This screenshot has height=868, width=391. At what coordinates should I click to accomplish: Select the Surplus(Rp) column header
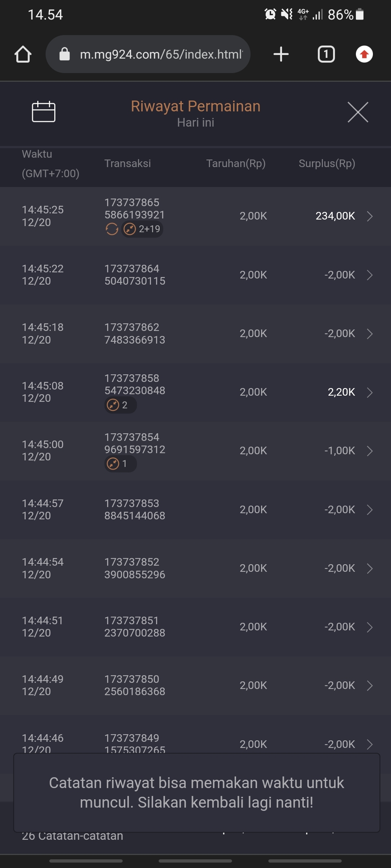click(327, 163)
